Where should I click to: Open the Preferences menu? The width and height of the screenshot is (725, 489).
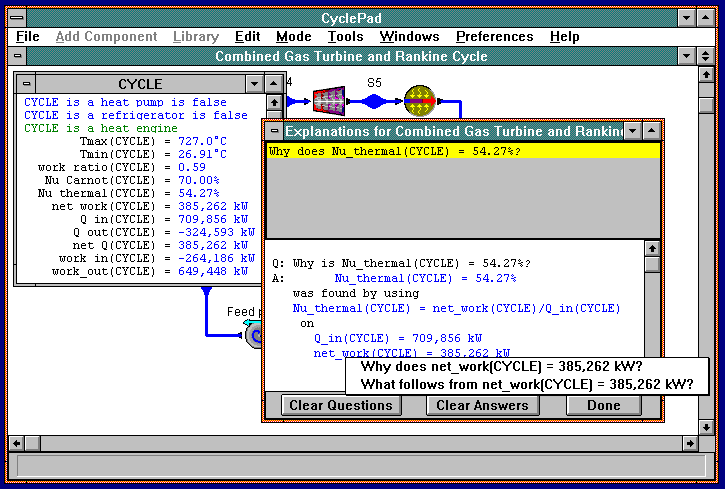[x=494, y=37]
